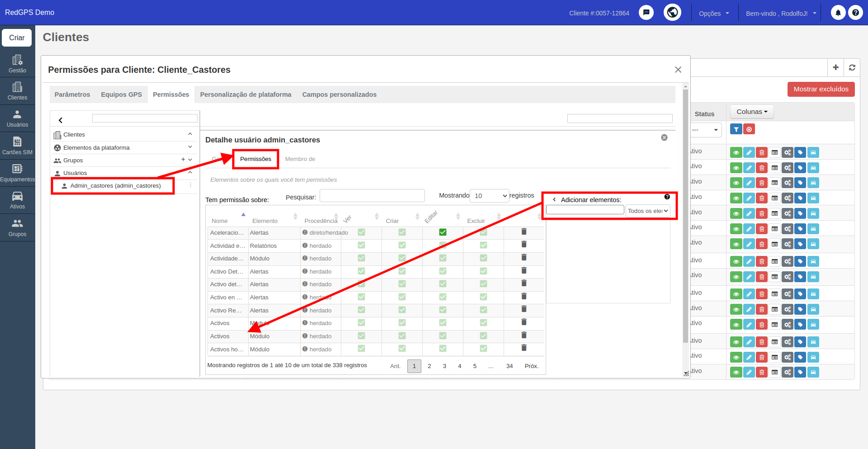The height and width of the screenshot is (449, 868).
Task: Go to page 34 of the permissions table
Action: pos(509,366)
